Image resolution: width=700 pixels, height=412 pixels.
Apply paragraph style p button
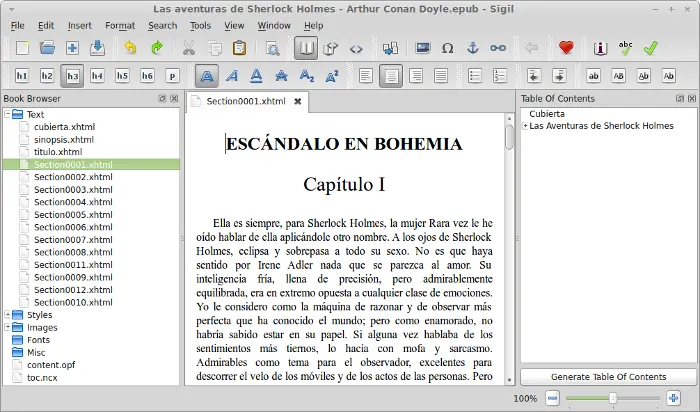(172, 76)
